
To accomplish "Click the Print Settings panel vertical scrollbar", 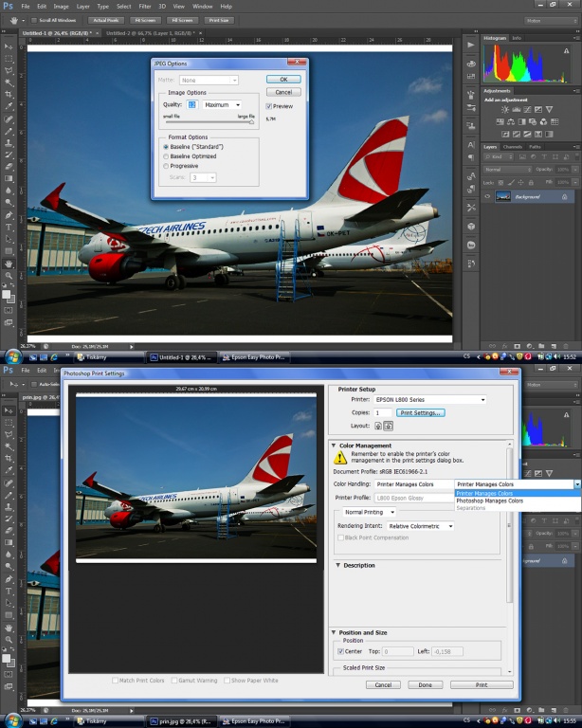I will (x=510, y=523).
